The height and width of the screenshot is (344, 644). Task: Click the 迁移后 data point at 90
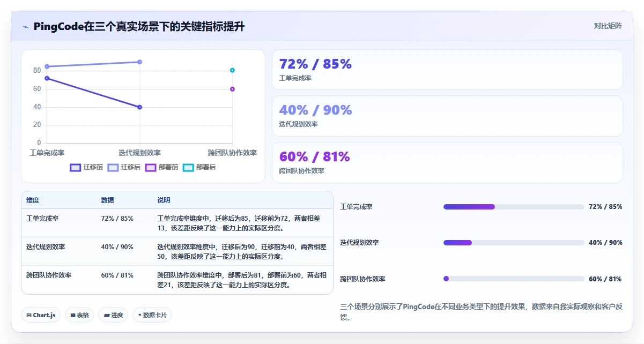(x=139, y=62)
